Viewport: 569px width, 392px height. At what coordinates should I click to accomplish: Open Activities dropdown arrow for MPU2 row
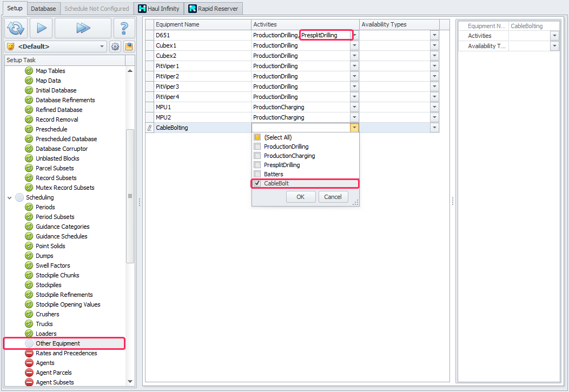tap(354, 117)
